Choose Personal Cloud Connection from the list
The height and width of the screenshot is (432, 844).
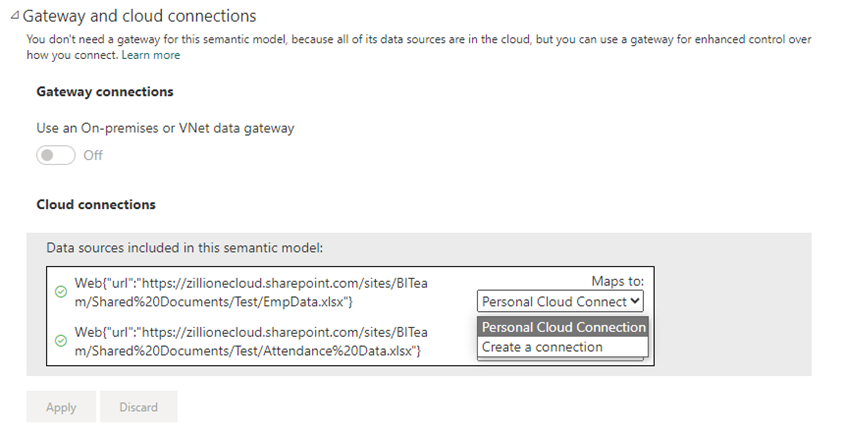click(x=563, y=327)
